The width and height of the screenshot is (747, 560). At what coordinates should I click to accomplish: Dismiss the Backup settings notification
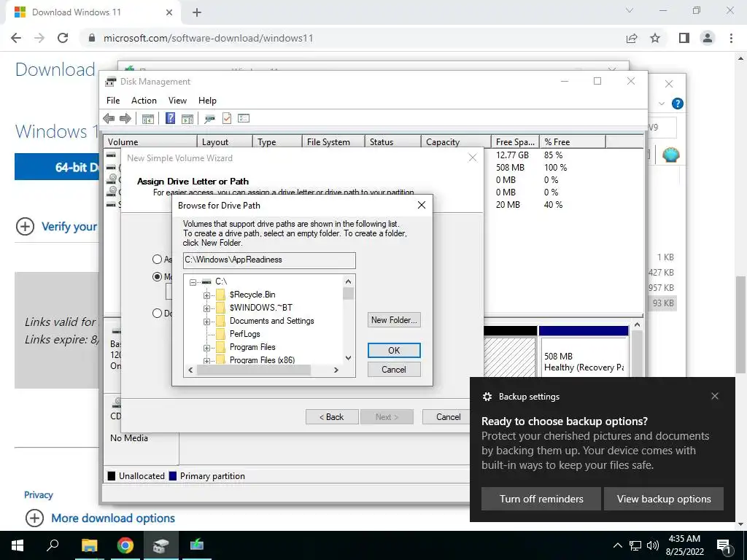[x=715, y=396]
